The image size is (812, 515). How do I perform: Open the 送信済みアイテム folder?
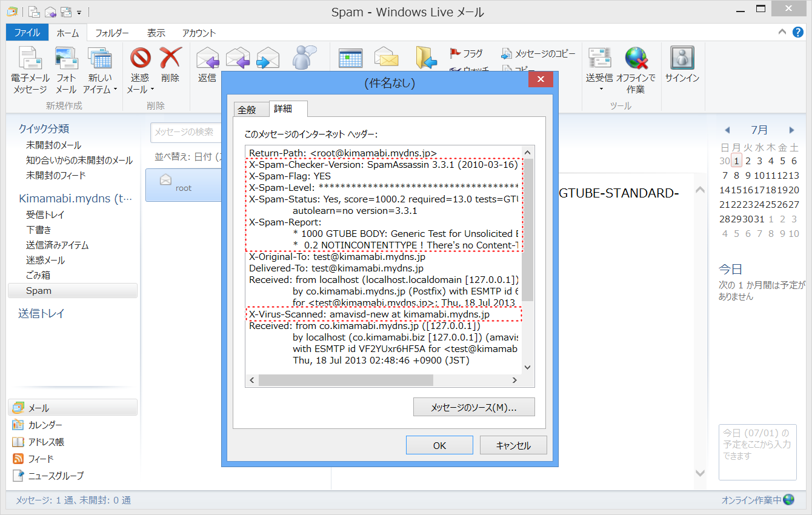click(57, 245)
